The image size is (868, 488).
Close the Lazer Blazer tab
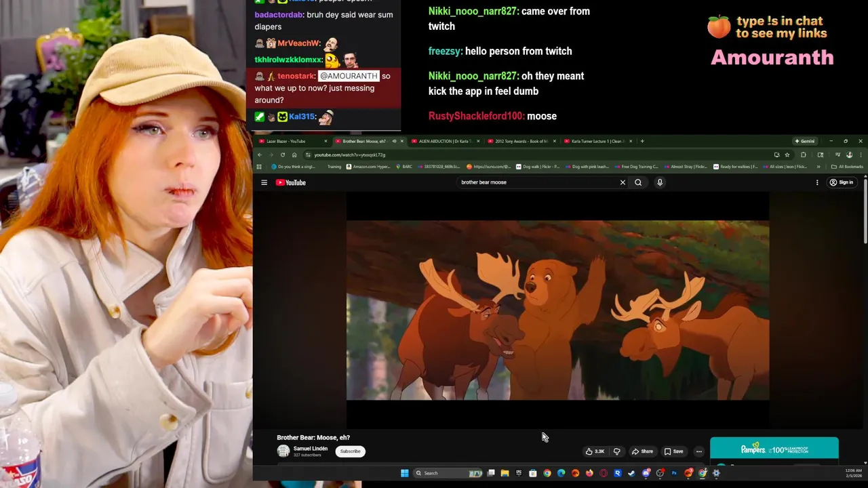325,141
